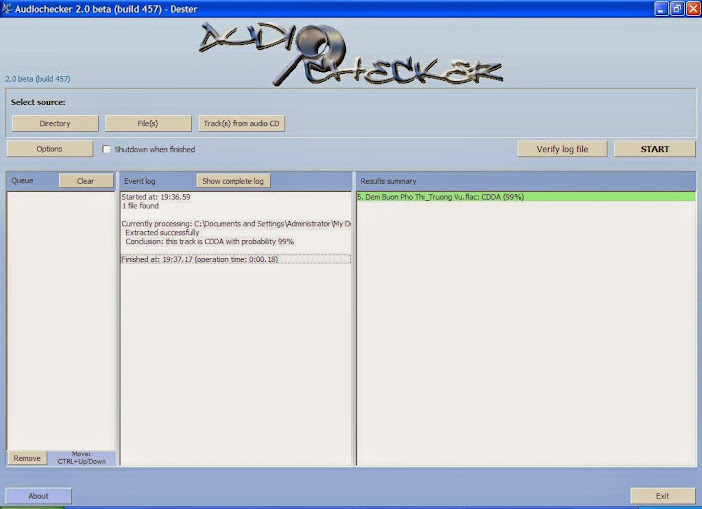The image size is (702, 509).
Task: Exit the Audiochecker application
Action: [663, 496]
